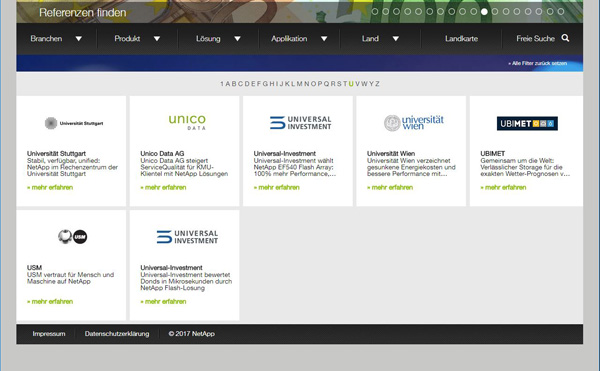Click the UBIMET logo

pyautogui.click(x=527, y=123)
